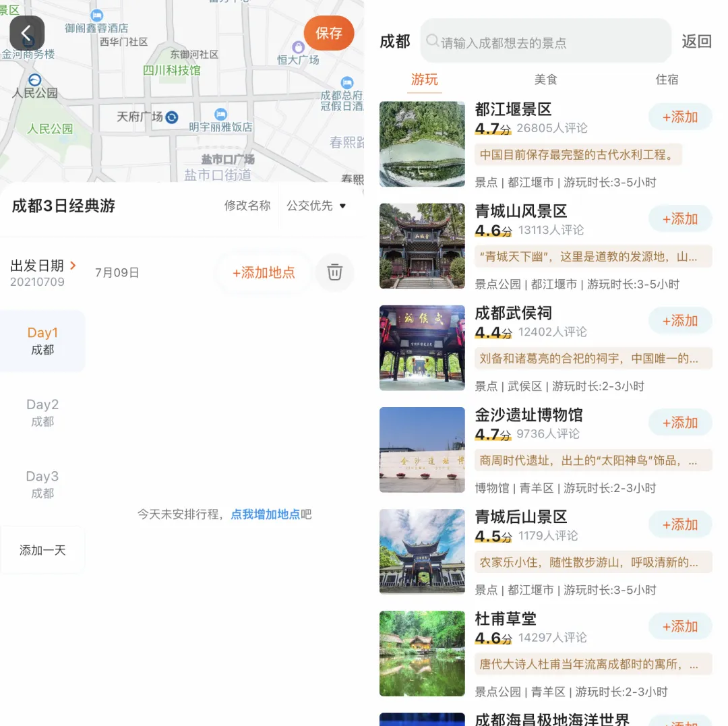
Task: Add 青城后山景区 via +添加
Action: (680, 524)
